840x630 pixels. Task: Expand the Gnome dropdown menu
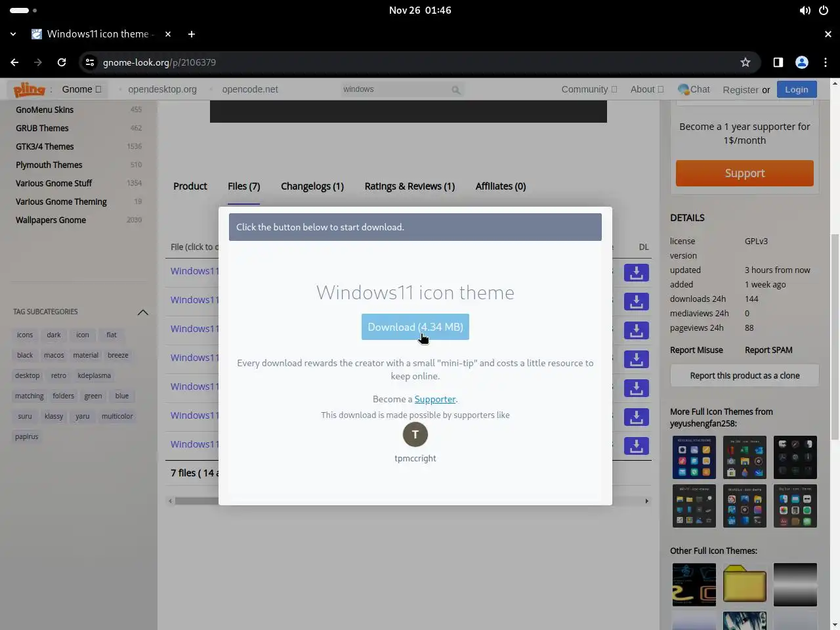[x=81, y=89]
